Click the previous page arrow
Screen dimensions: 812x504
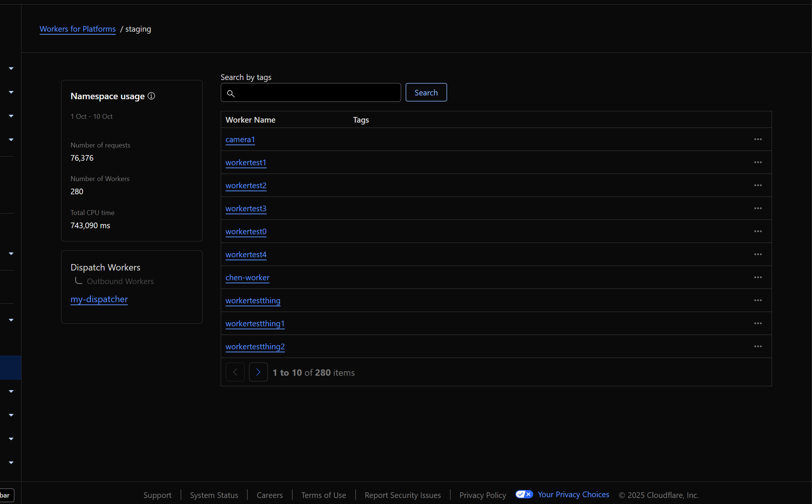(x=235, y=372)
